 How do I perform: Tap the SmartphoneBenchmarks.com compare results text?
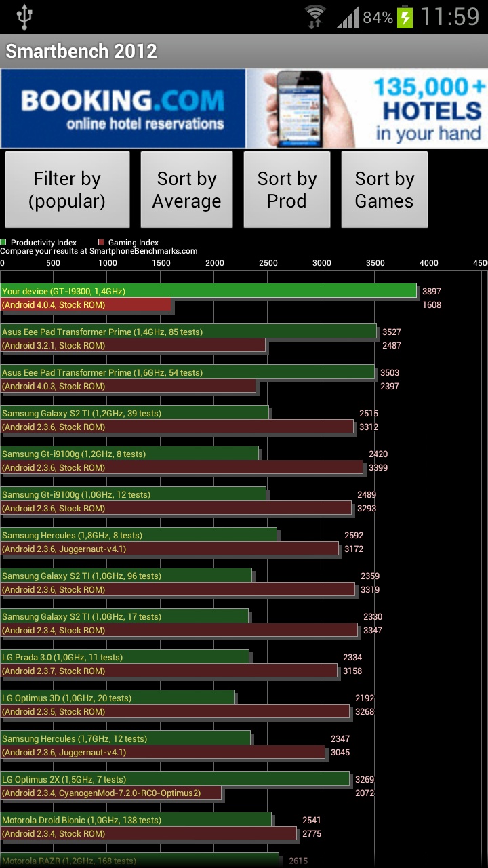pos(98,251)
